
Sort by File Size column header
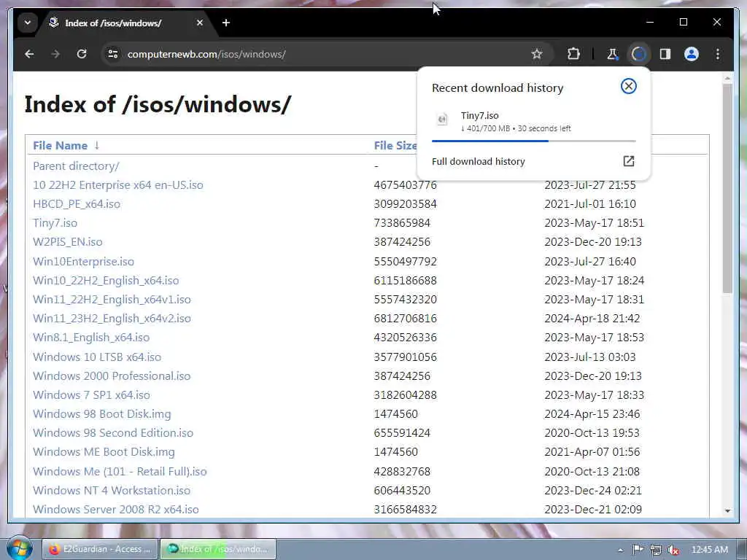coord(395,145)
